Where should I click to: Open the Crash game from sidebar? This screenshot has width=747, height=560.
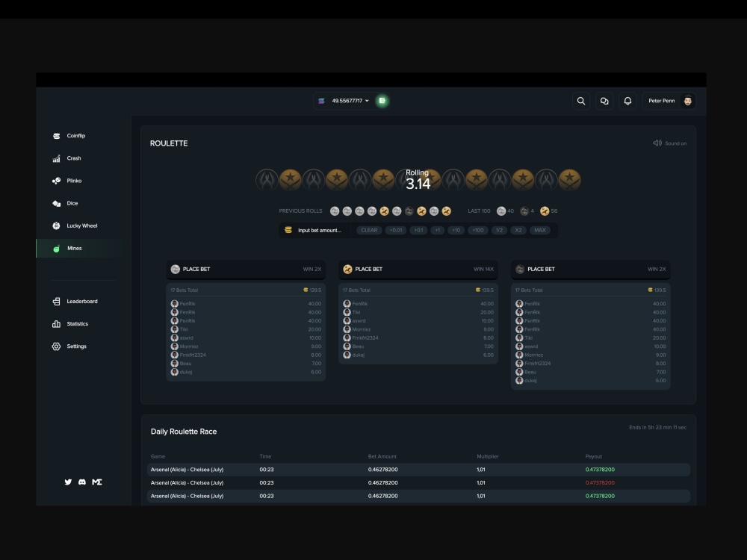73,158
